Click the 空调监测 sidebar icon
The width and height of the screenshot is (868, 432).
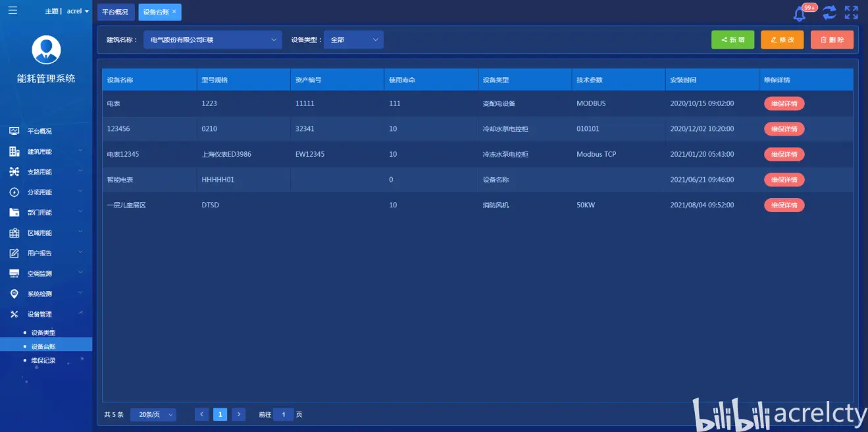click(x=14, y=273)
